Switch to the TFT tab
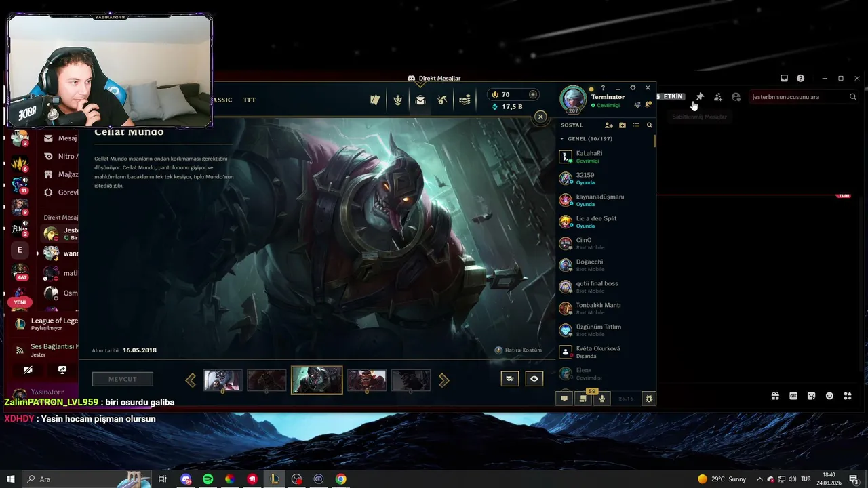 (x=250, y=100)
